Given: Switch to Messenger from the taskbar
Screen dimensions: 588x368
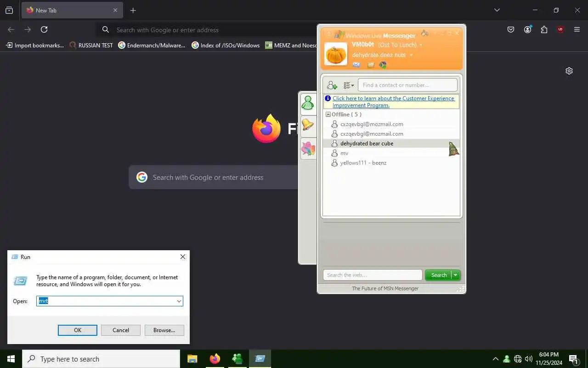Looking at the screenshot, I should coord(237,359).
